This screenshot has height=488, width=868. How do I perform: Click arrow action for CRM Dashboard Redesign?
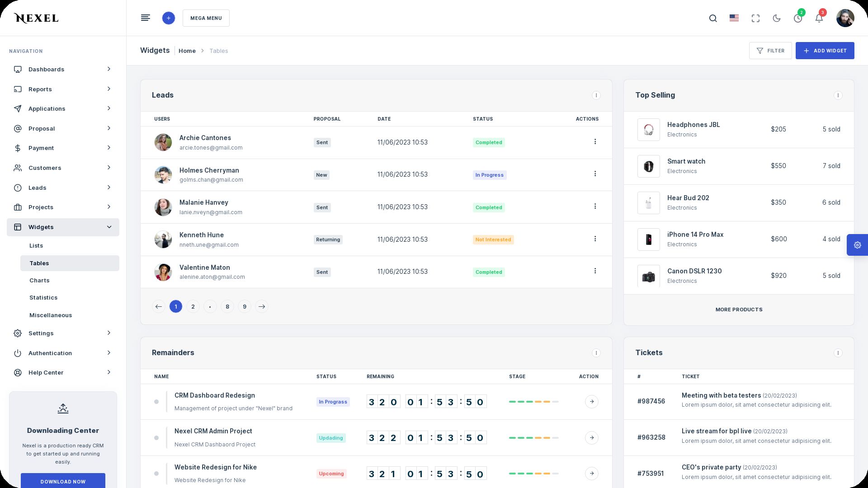[x=591, y=402]
